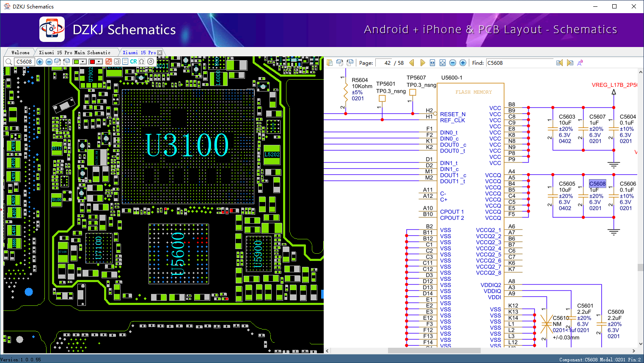Go to the previous schematic page
The width and height of the screenshot is (644, 363).
(x=412, y=63)
